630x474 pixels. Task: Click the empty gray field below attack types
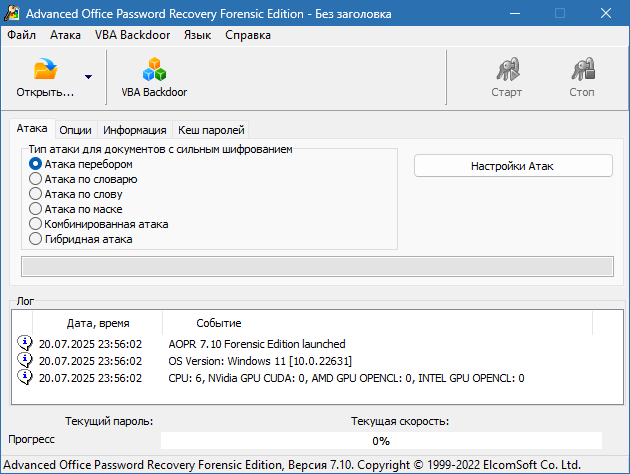click(317, 266)
